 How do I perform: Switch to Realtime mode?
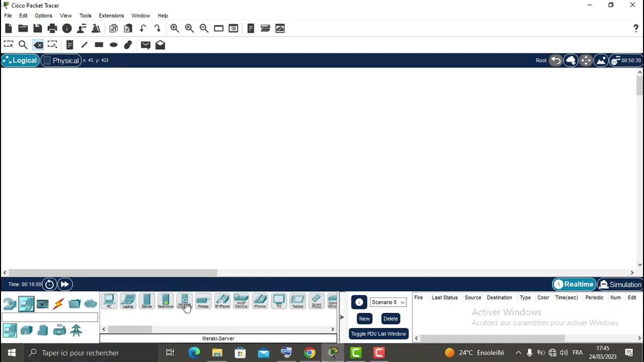click(x=574, y=284)
